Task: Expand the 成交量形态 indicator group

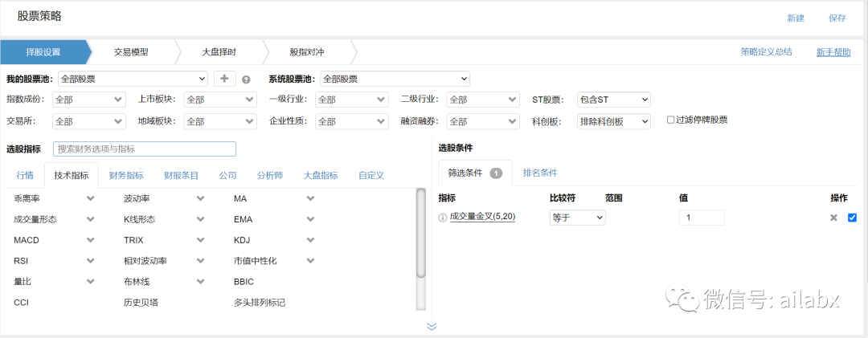Action: click(x=91, y=219)
